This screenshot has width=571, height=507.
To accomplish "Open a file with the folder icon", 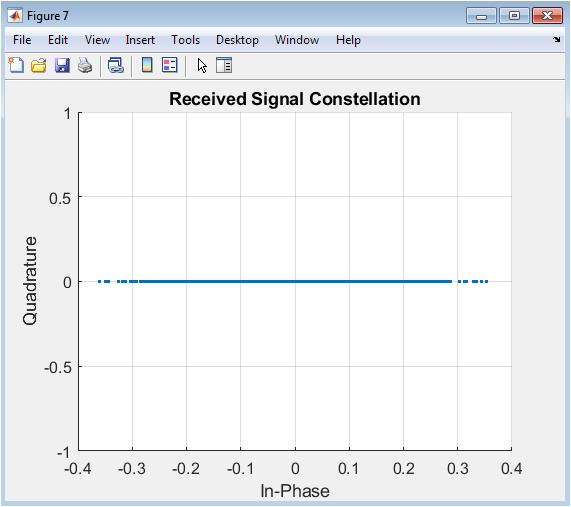I will coord(39,66).
